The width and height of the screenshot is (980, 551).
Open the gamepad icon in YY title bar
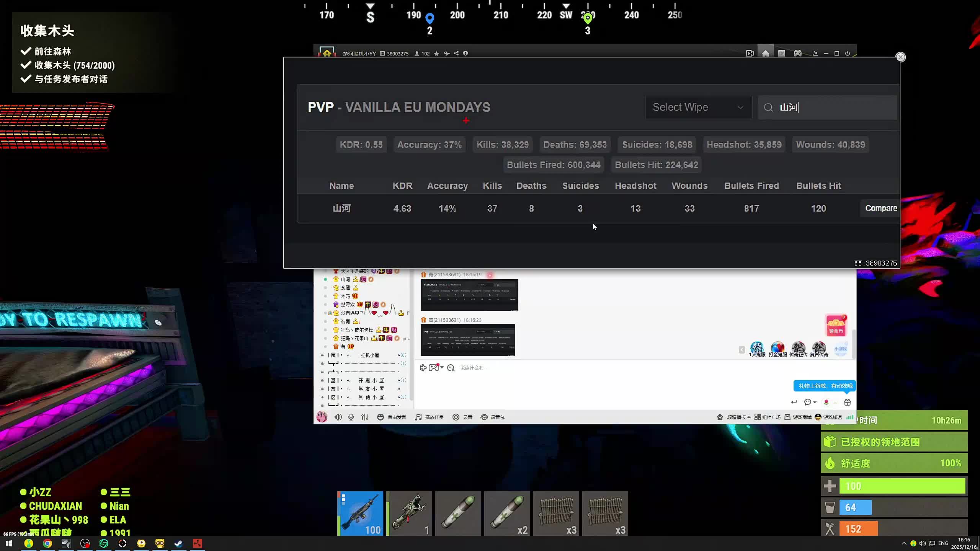(x=797, y=54)
